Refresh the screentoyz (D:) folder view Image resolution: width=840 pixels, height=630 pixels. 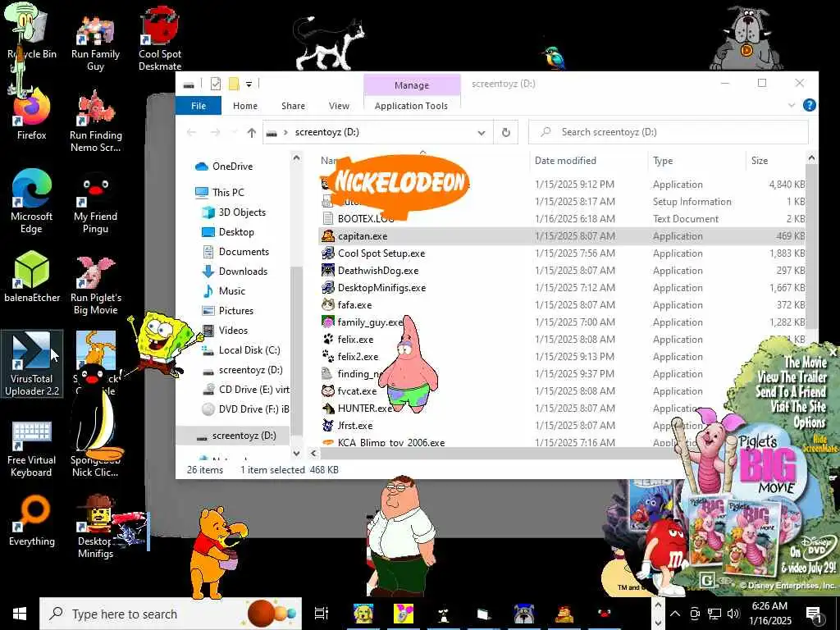pyautogui.click(x=505, y=132)
